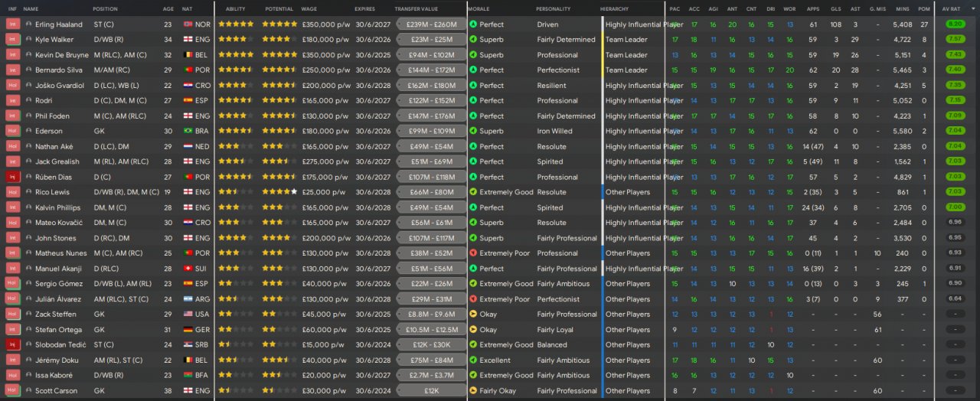Click the player info icon beside Jack Grealish

coord(28,161)
